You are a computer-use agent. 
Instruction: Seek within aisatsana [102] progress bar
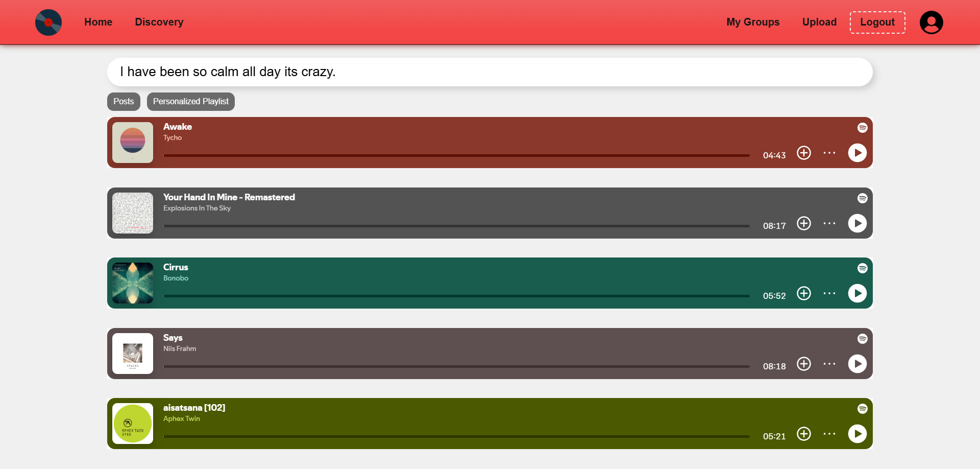456,436
